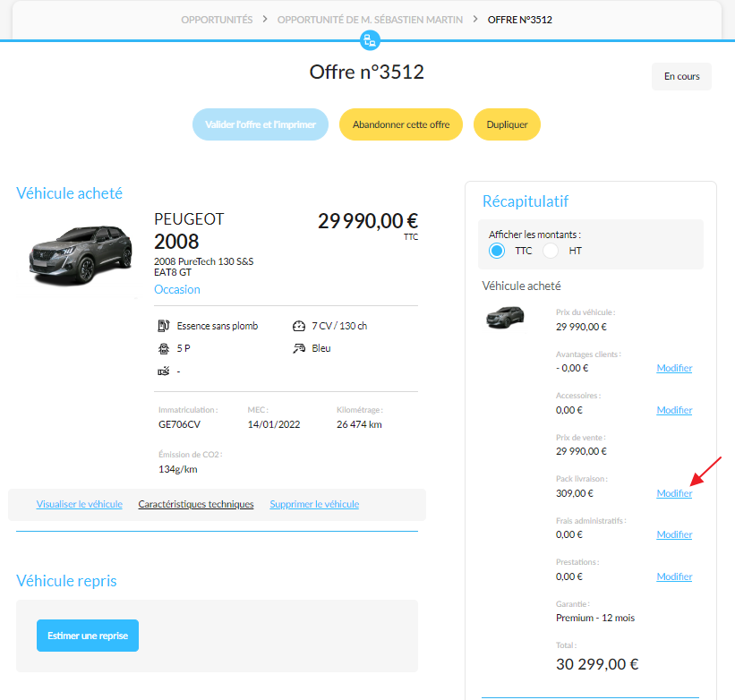Click the small car thumbnail in Récapitulatif

pyautogui.click(x=505, y=318)
